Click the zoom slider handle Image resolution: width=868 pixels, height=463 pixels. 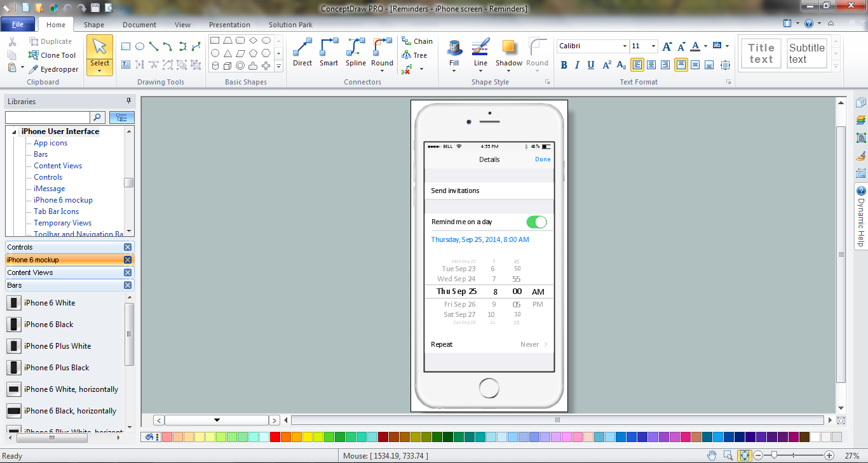(774, 455)
